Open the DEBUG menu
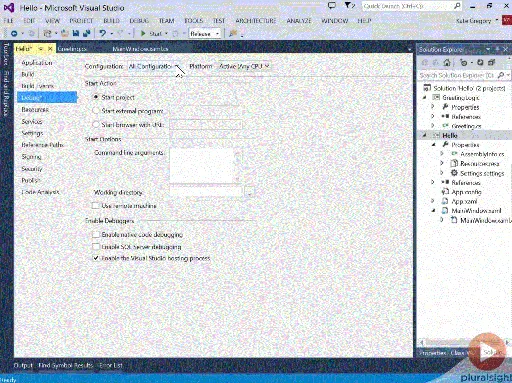The height and width of the screenshot is (383, 512). (139, 21)
